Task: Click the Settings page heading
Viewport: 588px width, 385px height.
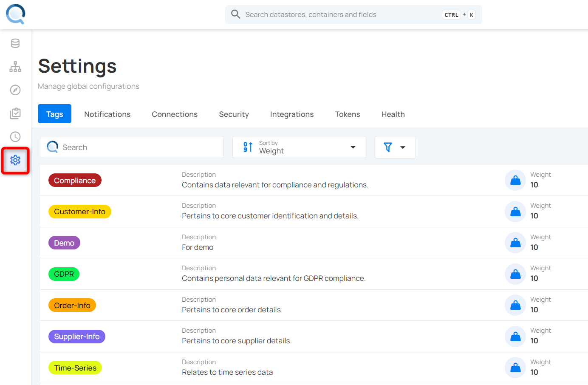Action: (x=77, y=66)
